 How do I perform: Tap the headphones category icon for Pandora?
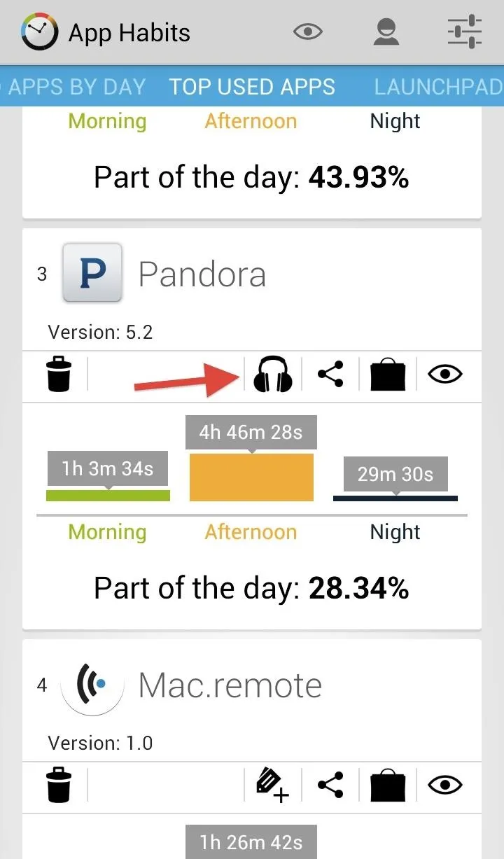tap(272, 374)
